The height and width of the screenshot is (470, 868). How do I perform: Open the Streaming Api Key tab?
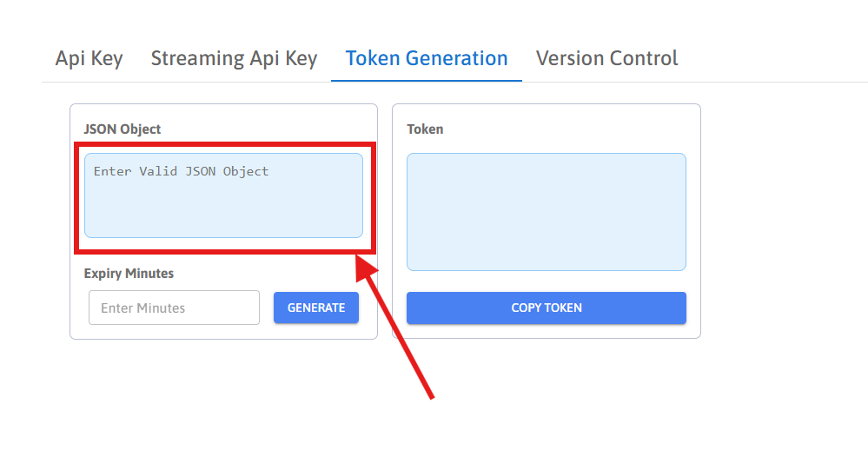tap(234, 59)
